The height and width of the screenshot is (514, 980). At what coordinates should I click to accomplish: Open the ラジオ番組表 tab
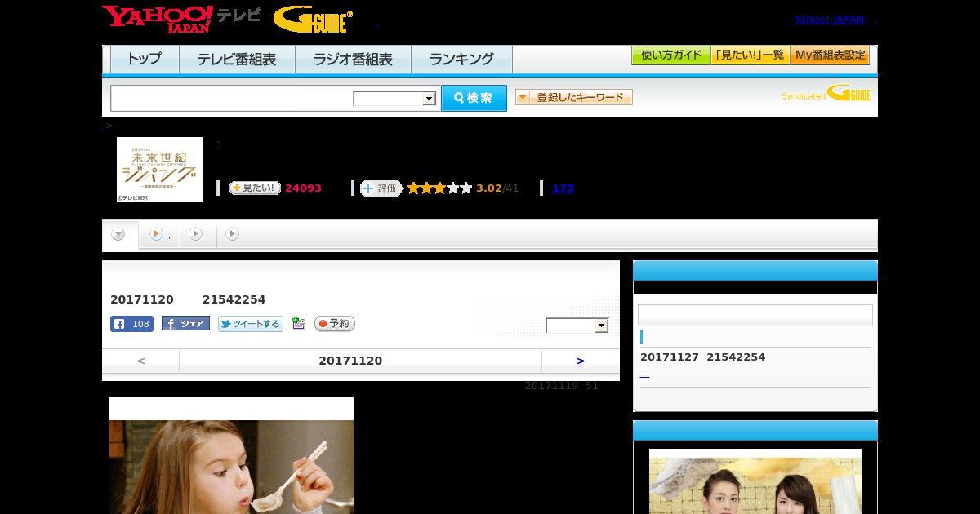click(353, 59)
